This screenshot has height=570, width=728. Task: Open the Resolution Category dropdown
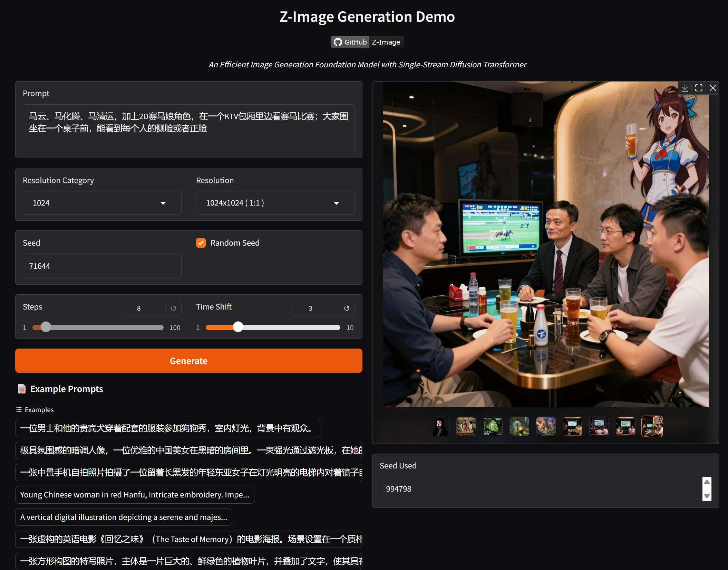(102, 203)
